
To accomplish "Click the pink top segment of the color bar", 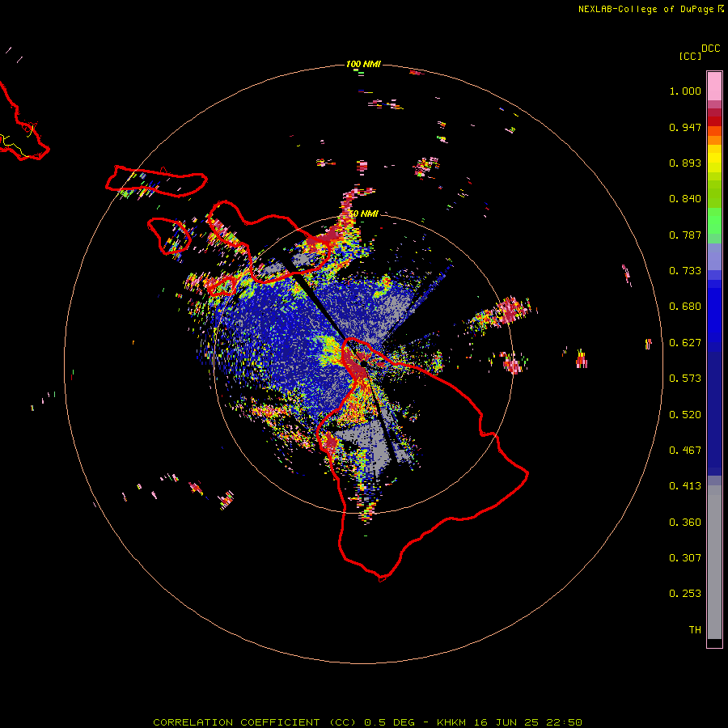I will coord(714,87).
